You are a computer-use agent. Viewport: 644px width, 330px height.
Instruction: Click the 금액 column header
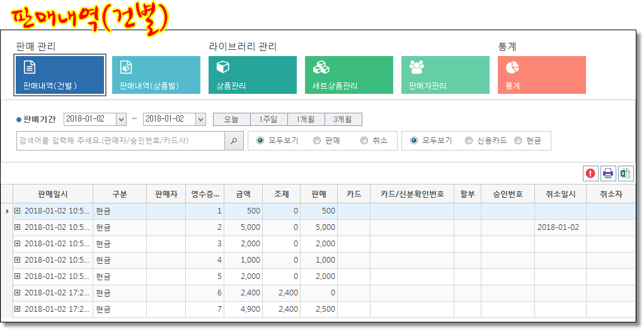243,195
